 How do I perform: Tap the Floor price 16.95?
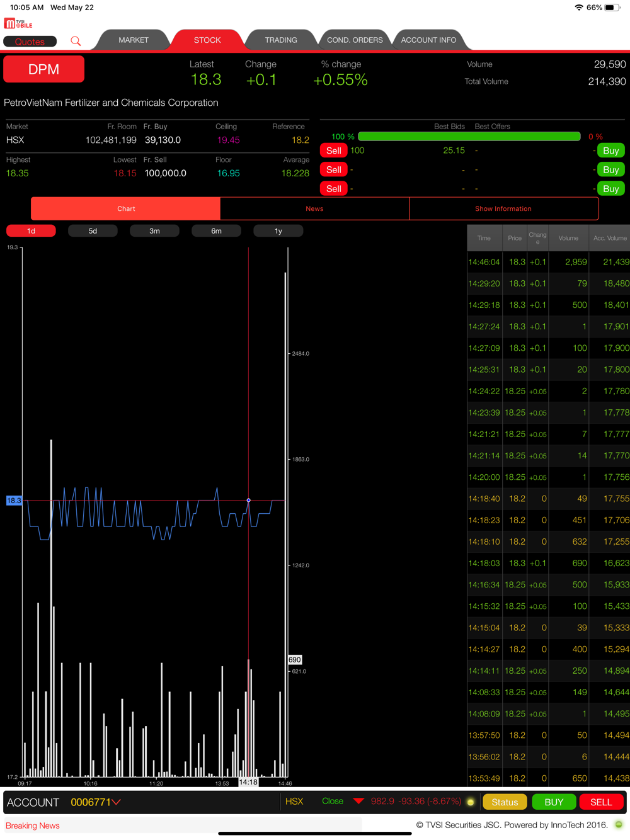click(228, 173)
